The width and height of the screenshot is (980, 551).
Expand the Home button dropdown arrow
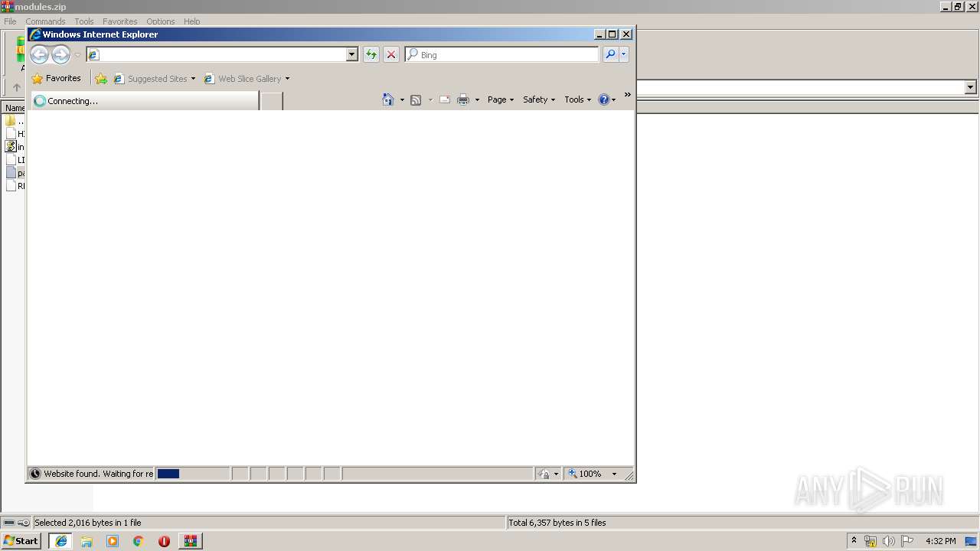click(x=402, y=99)
